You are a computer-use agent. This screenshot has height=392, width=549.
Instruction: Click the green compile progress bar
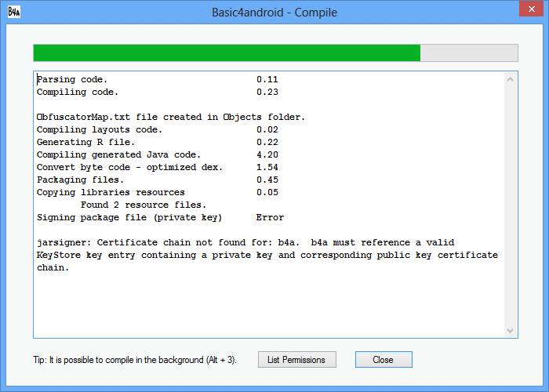pyautogui.click(x=227, y=53)
